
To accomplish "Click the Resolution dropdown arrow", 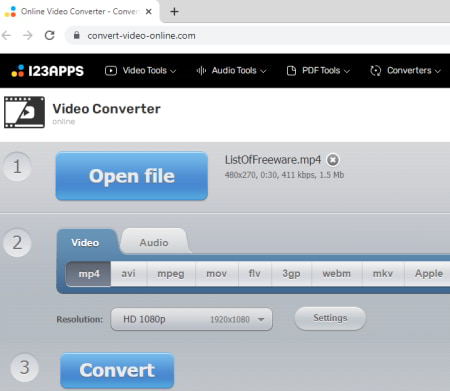I will pyautogui.click(x=261, y=320).
